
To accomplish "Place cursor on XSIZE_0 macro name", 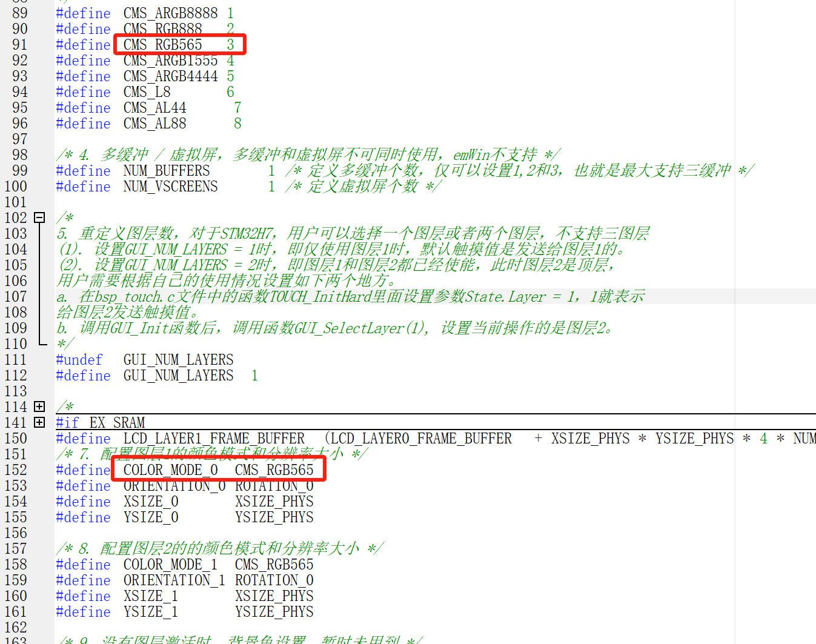I will coord(151,502).
